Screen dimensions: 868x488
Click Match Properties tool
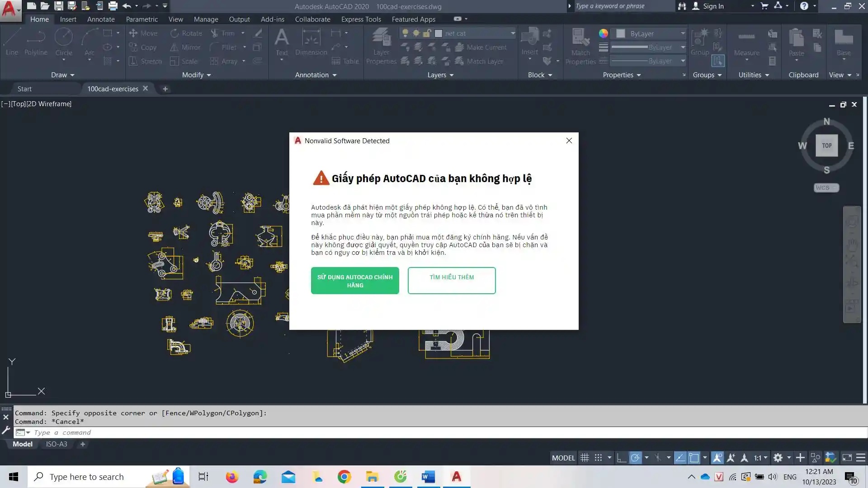coord(580,47)
